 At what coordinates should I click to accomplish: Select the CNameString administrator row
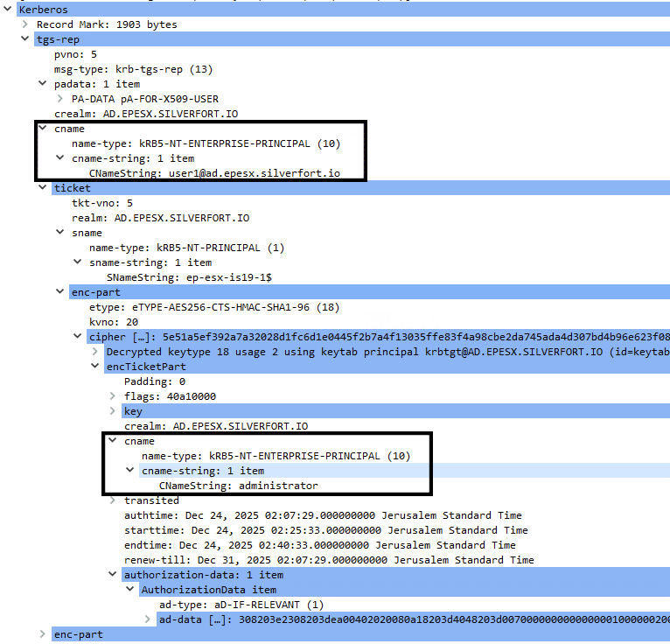tap(239, 486)
